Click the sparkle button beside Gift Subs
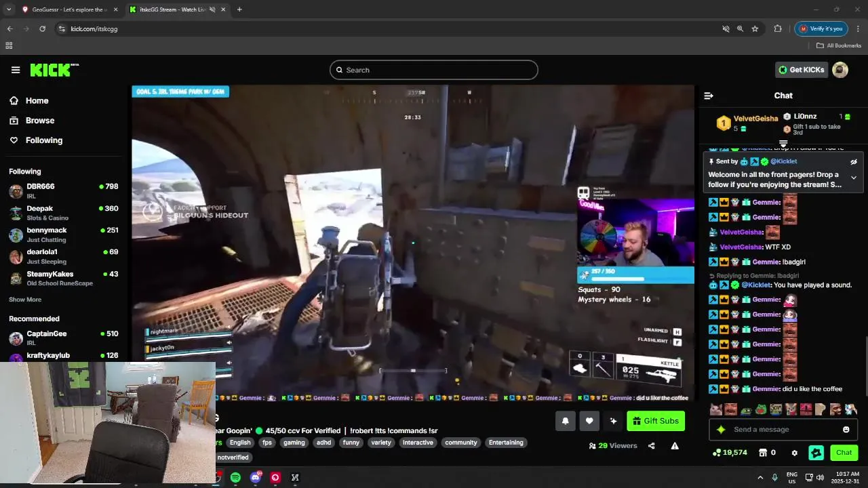The image size is (868, 488). tap(614, 421)
